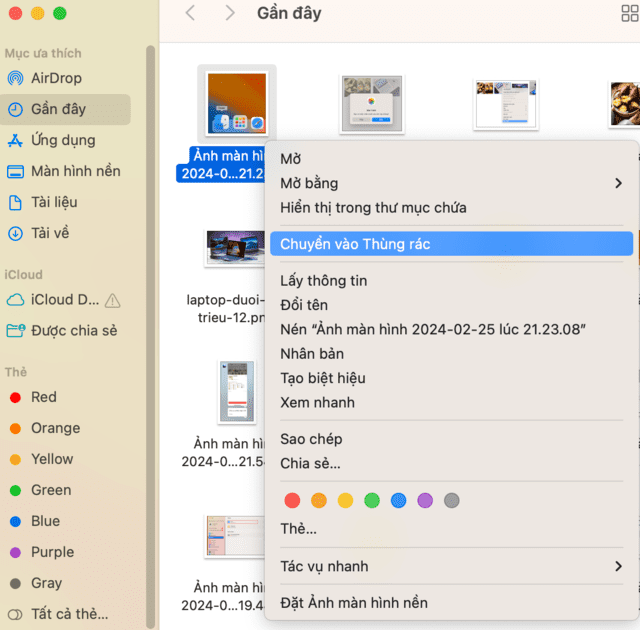
Task: Choose Lấy thông tin menu item
Action: (451, 281)
